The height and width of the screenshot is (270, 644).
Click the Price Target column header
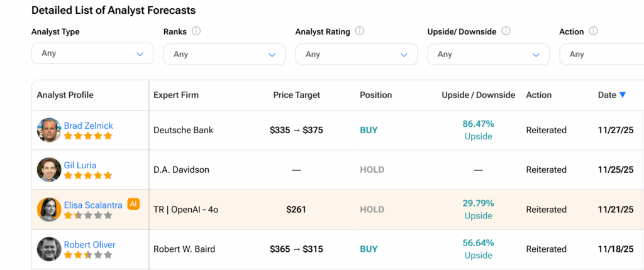(x=296, y=95)
